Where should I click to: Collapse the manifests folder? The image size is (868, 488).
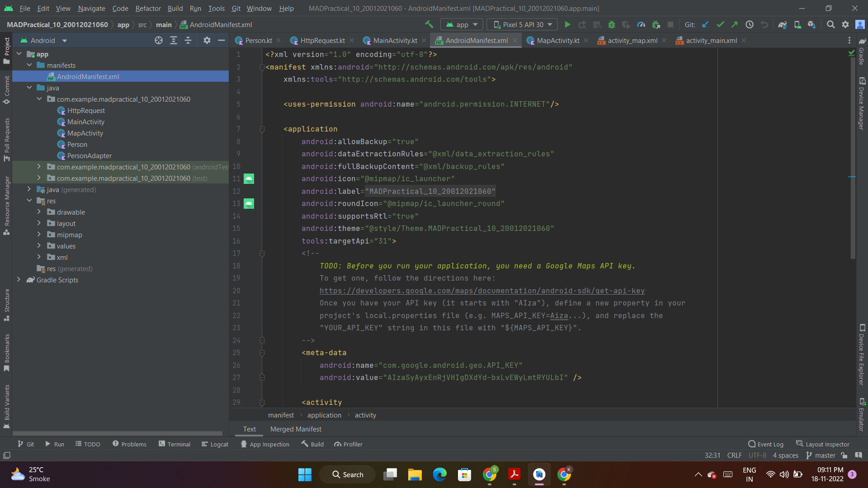coord(30,65)
